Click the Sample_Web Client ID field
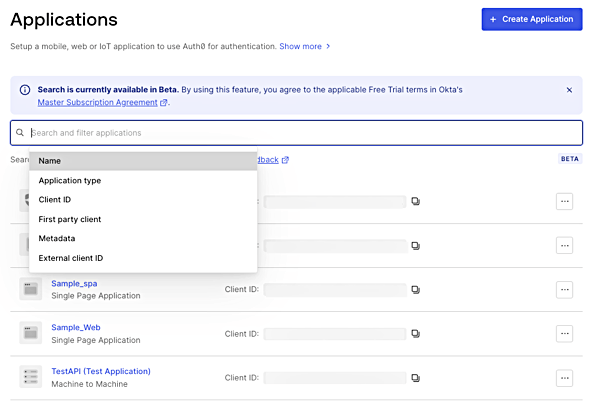This screenshot has width=600, height=401. pos(335,334)
